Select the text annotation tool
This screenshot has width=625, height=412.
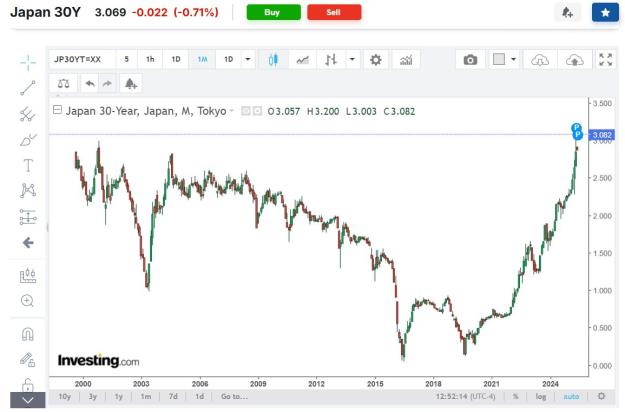pyautogui.click(x=28, y=165)
